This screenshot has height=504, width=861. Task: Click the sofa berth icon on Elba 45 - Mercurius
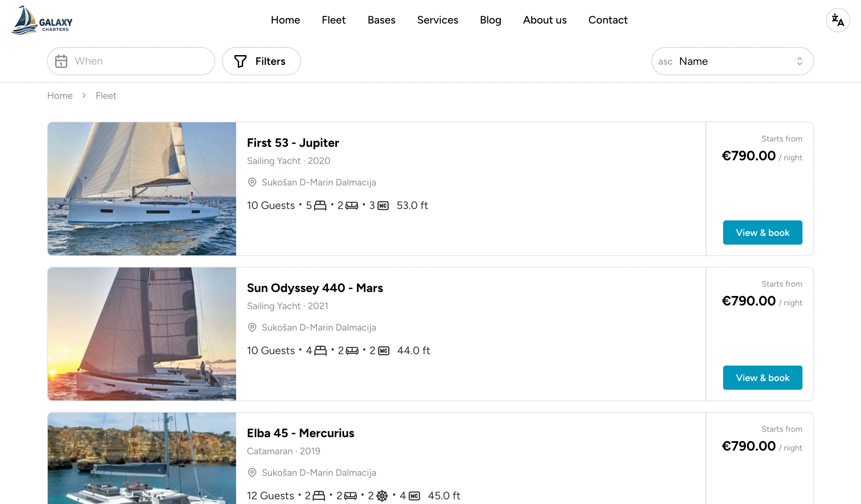[x=350, y=496]
